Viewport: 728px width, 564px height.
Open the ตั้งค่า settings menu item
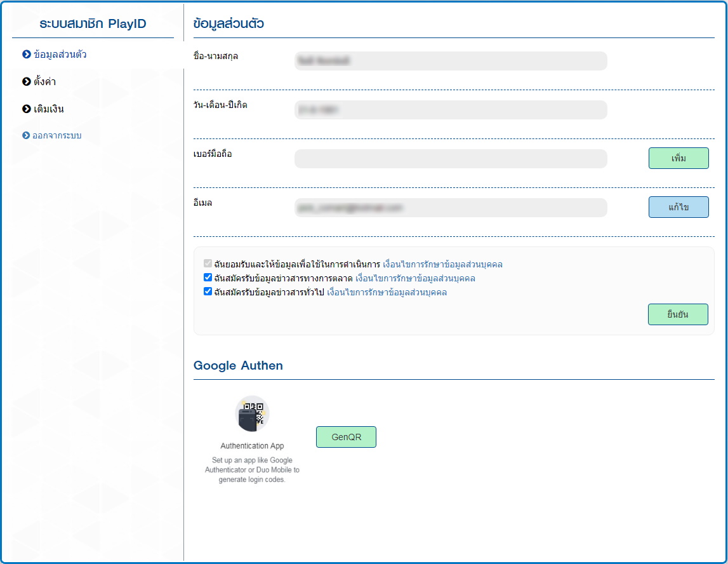coord(45,82)
